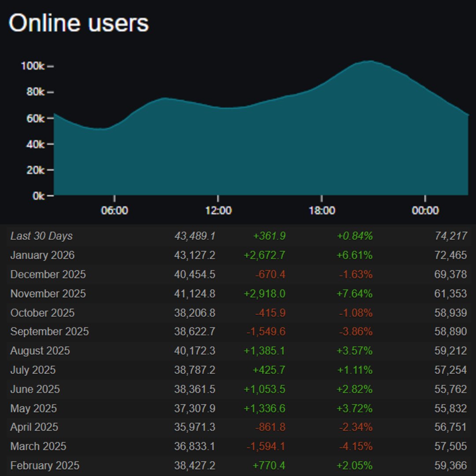
Task: Open the November 2025 entry
Action: (x=48, y=294)
